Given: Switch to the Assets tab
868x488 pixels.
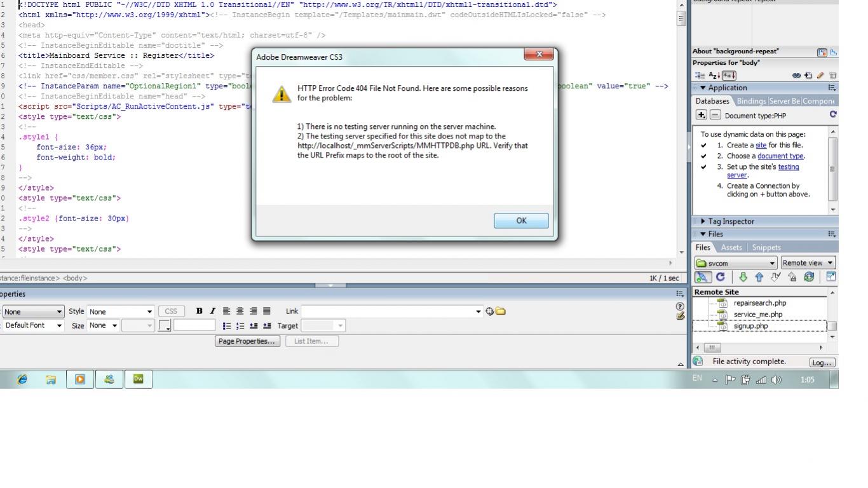Looking at the screenshot, I should pyautogui.click(x=731, y=247).
